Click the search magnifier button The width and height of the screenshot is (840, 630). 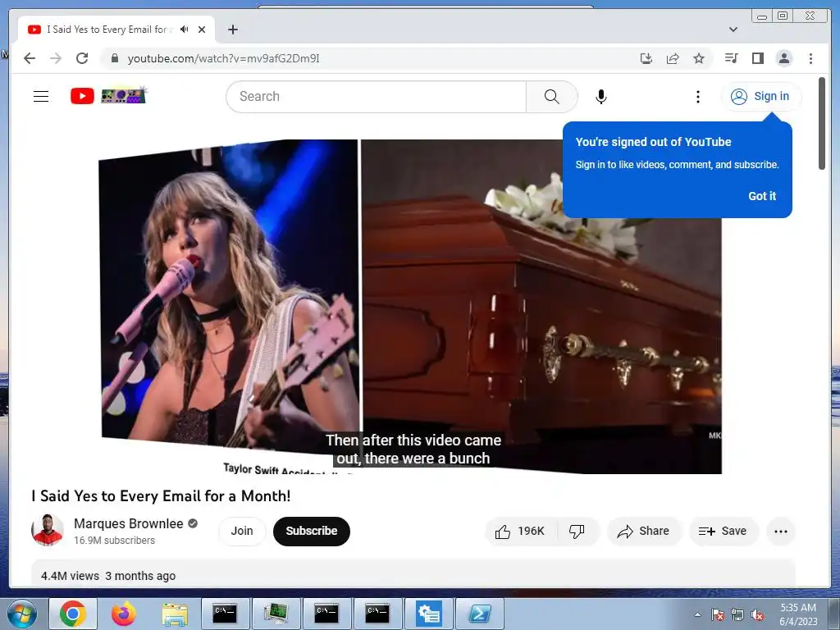click(551, 97)
